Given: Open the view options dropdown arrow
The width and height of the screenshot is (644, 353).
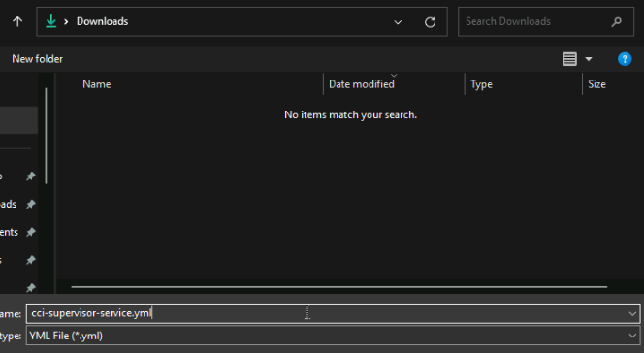Looking at the screenshot, I should point(589,59).
